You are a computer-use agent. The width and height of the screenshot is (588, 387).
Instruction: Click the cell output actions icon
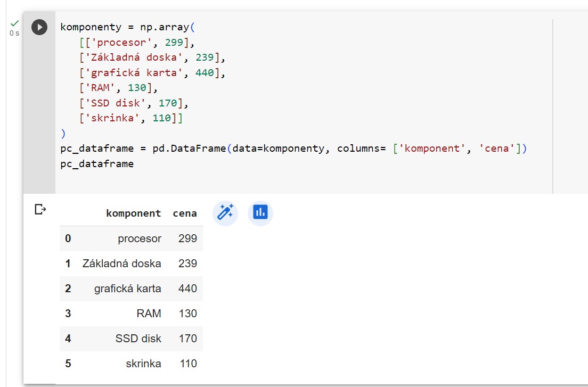pyautogui.click(x=40, y=209)
